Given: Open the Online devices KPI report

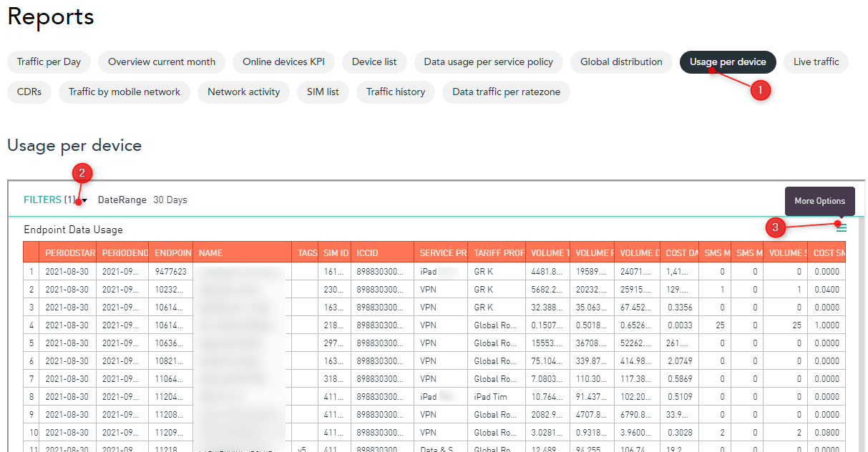Looking at the screenshot, I should (283, 62).
